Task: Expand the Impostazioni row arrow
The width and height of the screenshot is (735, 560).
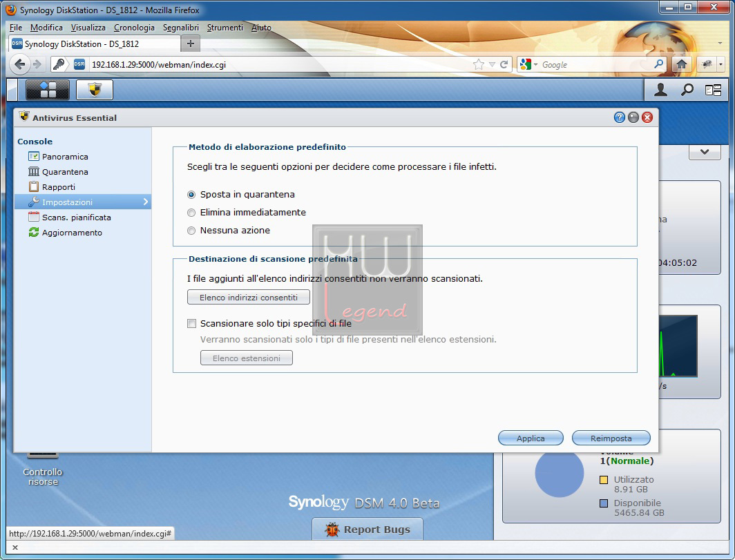Action: tap(145, 202)
